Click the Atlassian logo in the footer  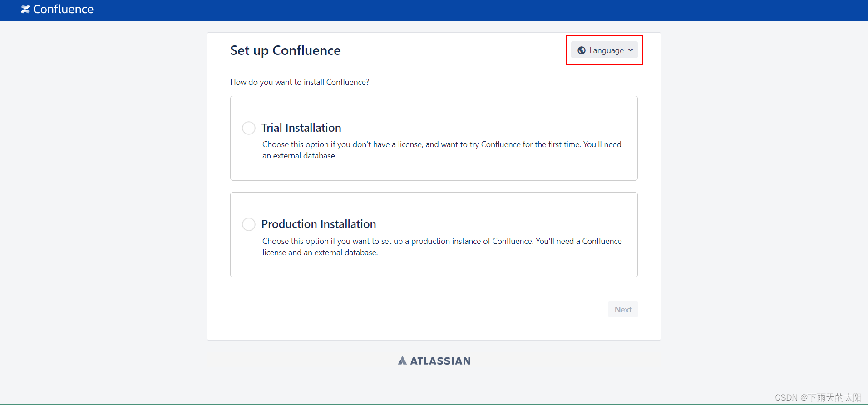[x=434, y=361]
